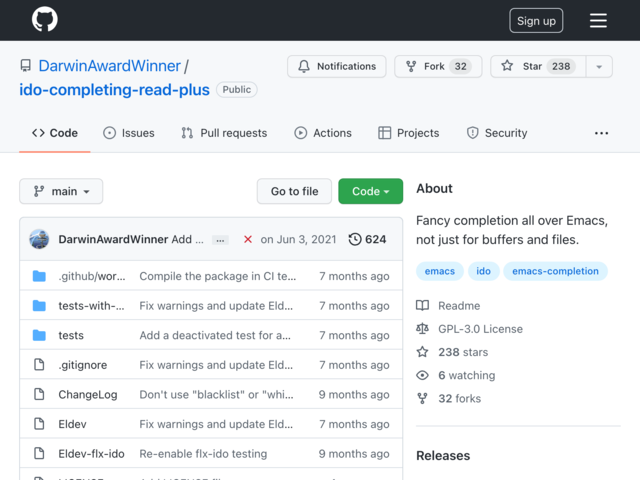
Task: Open the tests folder
Action: [x=71, y=336]
